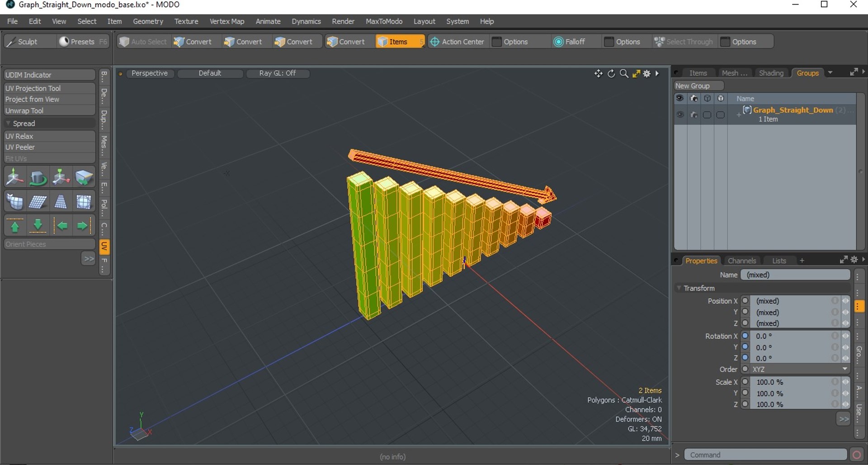Click the Position X slider arrows
Image resolution: width=868 pixels, height=465 pixels.
845,301
